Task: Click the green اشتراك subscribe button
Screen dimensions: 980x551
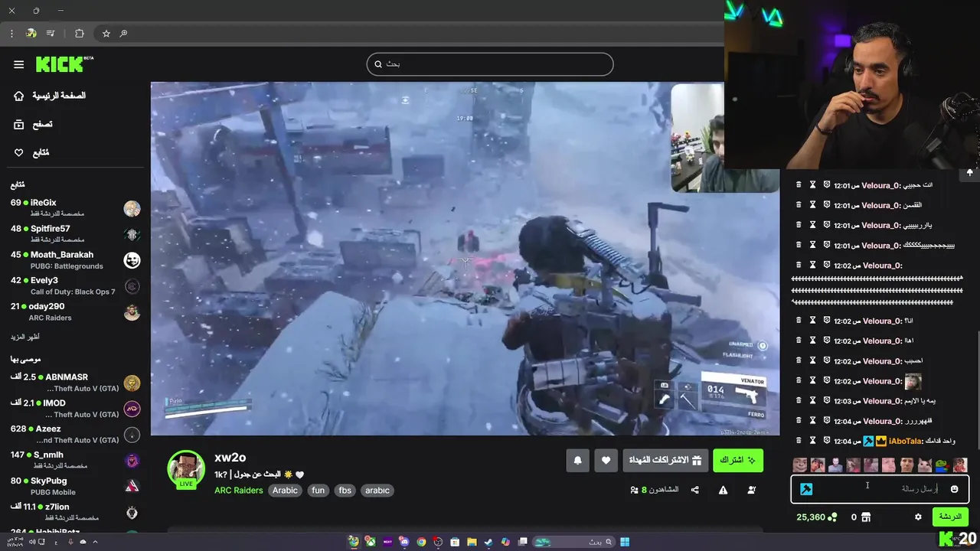Action: 738,460
